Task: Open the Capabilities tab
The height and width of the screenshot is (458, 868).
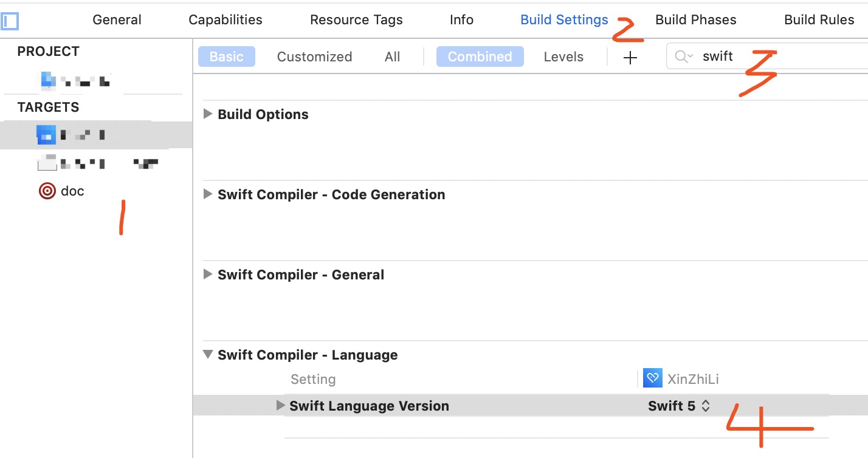Action: pos(226,20)
